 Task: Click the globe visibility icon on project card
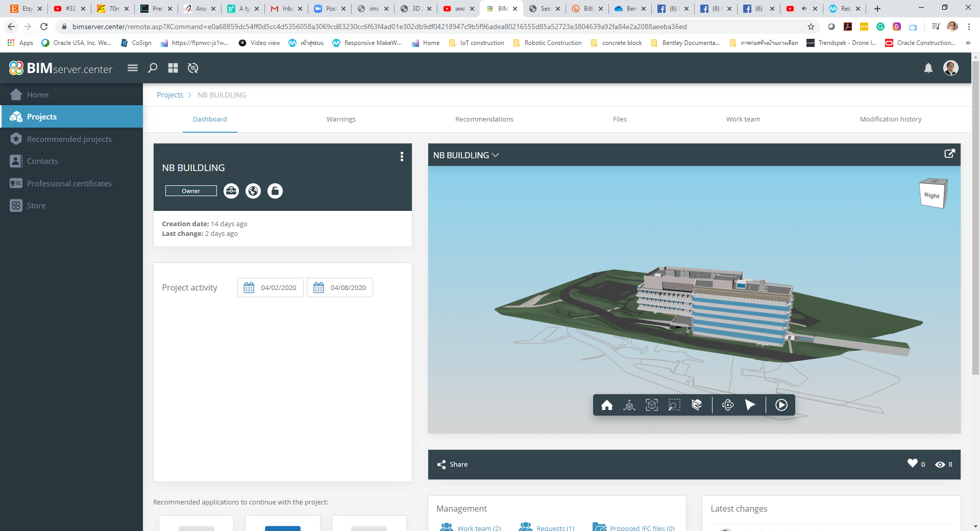[x=253, y=191]
